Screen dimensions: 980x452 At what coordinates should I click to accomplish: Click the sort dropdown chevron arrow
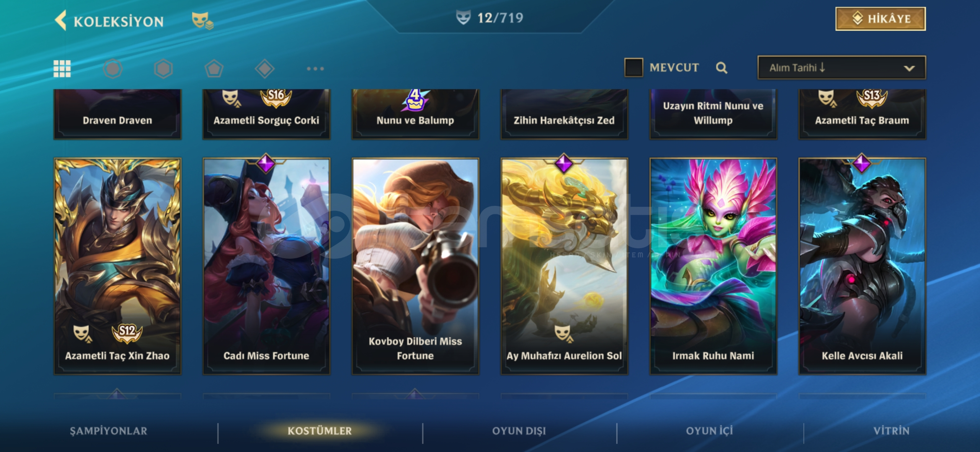(909, 68)
